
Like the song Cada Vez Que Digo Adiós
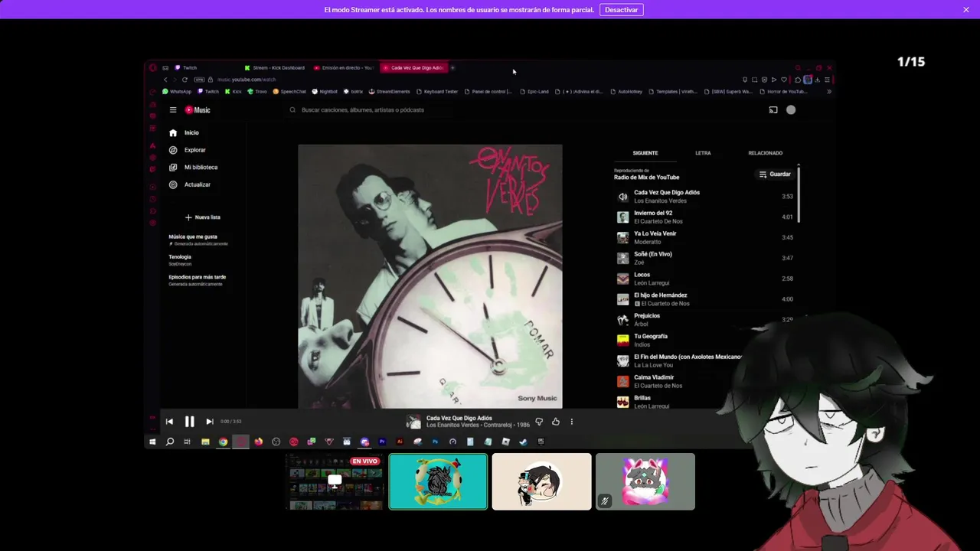click(556, 422)
